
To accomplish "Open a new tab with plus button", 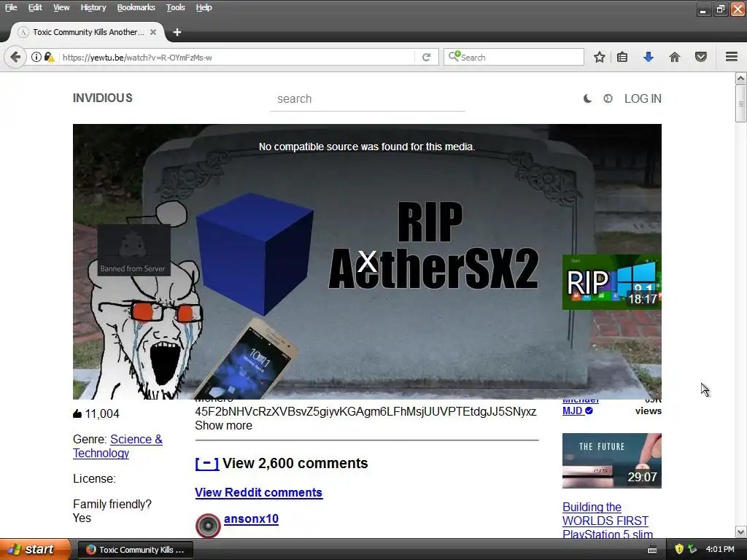I will (177, 32).
